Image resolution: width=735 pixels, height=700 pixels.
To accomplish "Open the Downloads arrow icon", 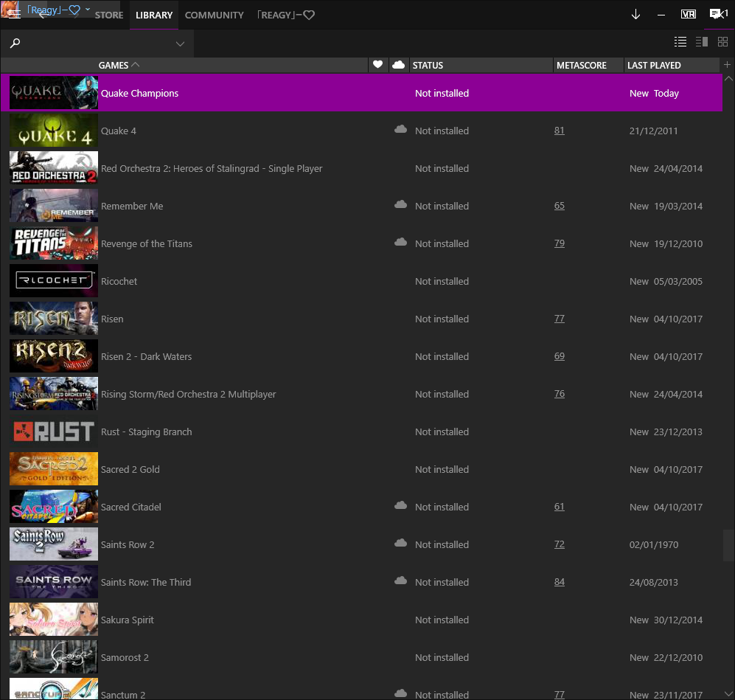I will point(635,15).
